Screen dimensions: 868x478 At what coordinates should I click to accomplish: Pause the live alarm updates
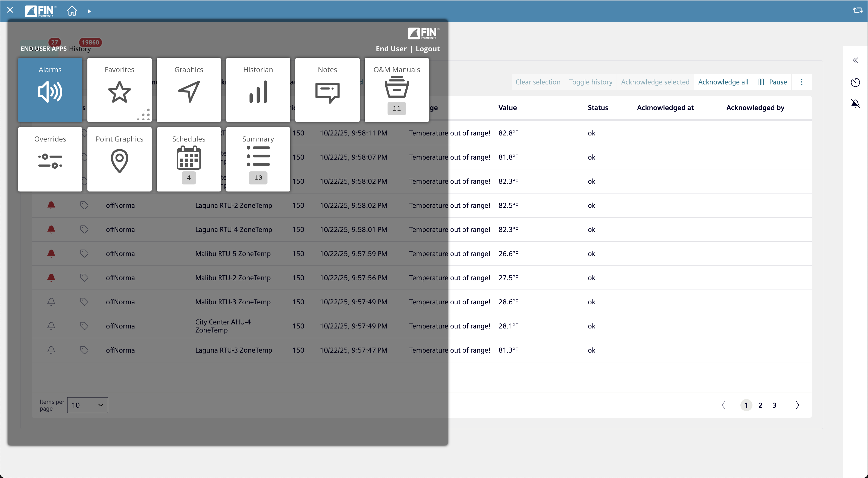point(772,82)
